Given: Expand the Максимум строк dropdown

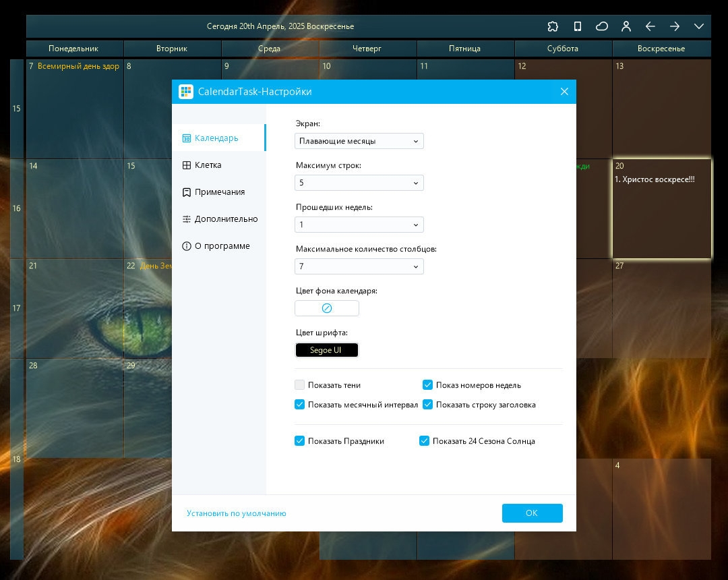Looking at the screenshot, I should pyautogui.click(x=359, y=183).
